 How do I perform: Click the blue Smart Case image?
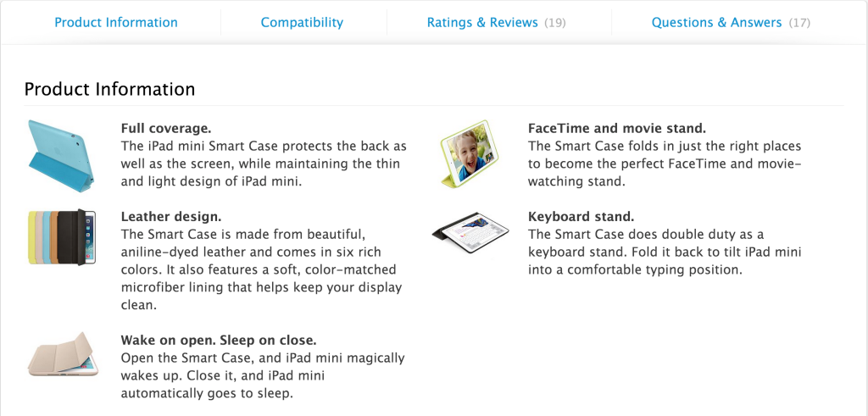[61, 152]
